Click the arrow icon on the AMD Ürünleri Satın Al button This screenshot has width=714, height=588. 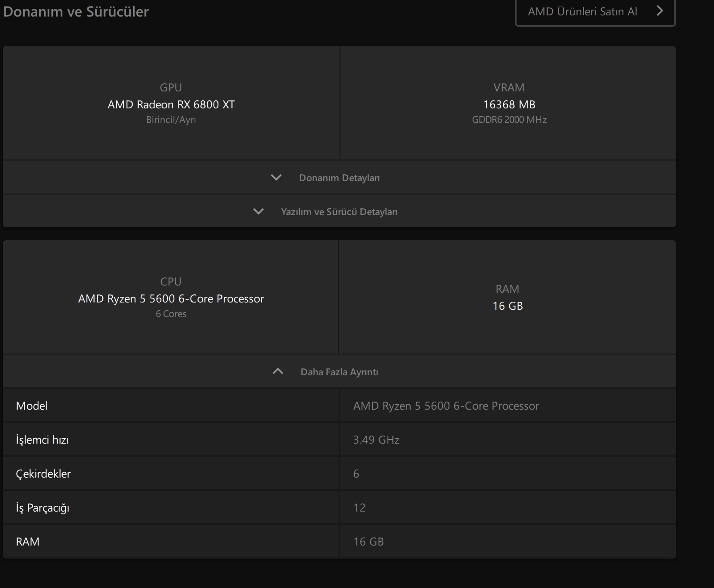pos(660,11)
